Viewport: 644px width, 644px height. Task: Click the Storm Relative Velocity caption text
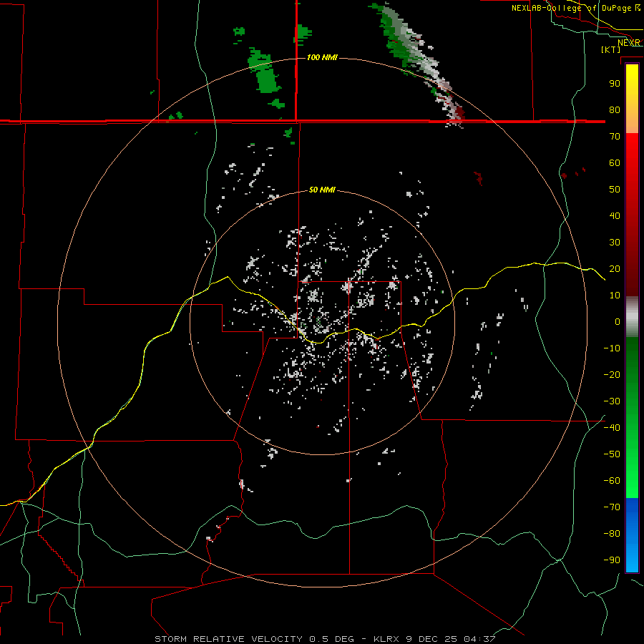click(x=325, y=639)
